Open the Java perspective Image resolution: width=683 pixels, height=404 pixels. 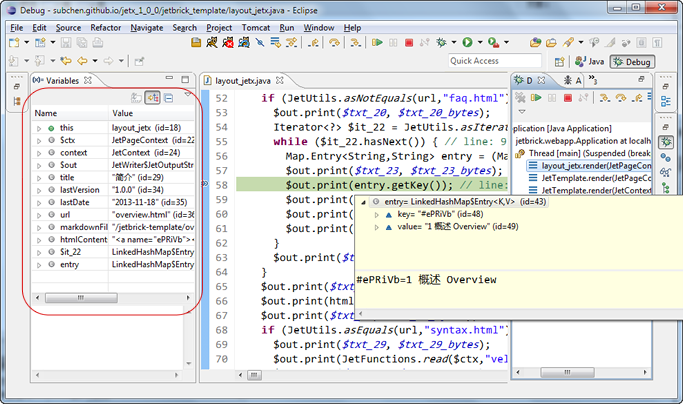tap(590, 61)
